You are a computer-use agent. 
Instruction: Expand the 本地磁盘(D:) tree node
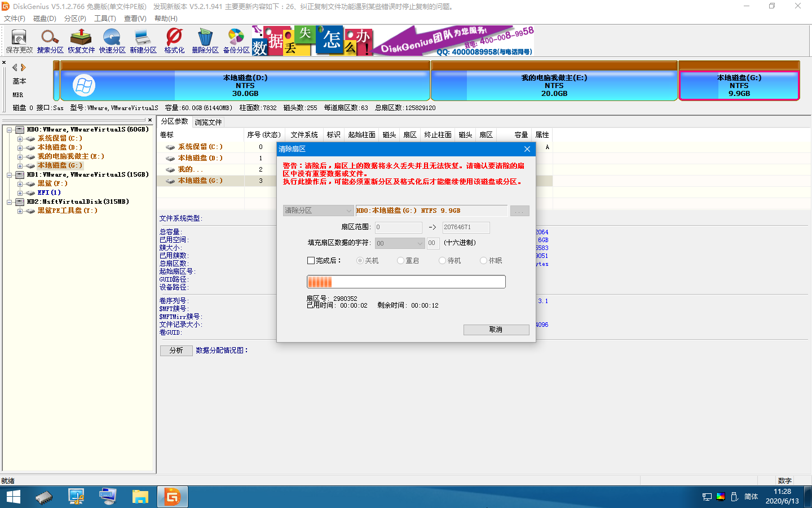pos(20,148)
